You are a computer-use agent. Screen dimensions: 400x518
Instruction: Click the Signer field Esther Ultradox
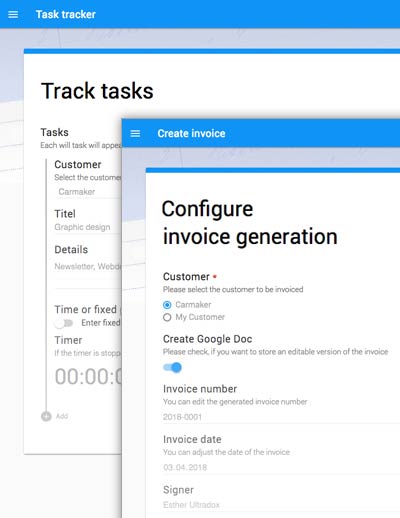click(x=281, y=505)
